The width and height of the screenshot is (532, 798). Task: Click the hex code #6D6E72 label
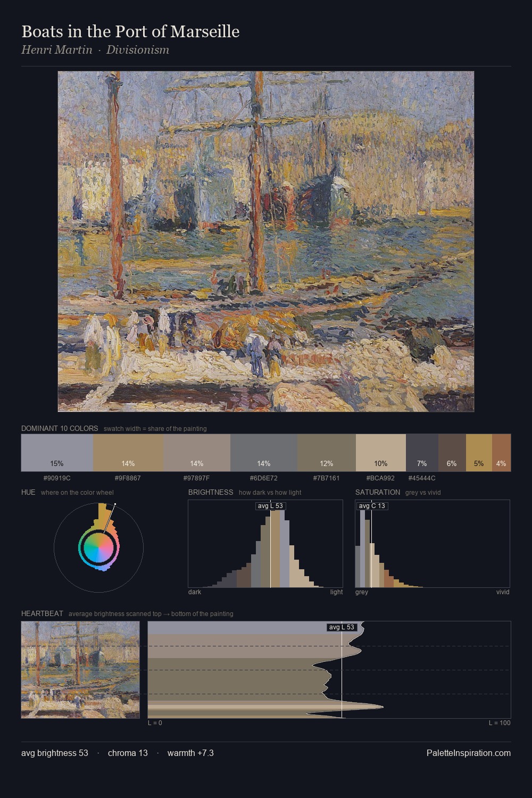pos(264,478)
